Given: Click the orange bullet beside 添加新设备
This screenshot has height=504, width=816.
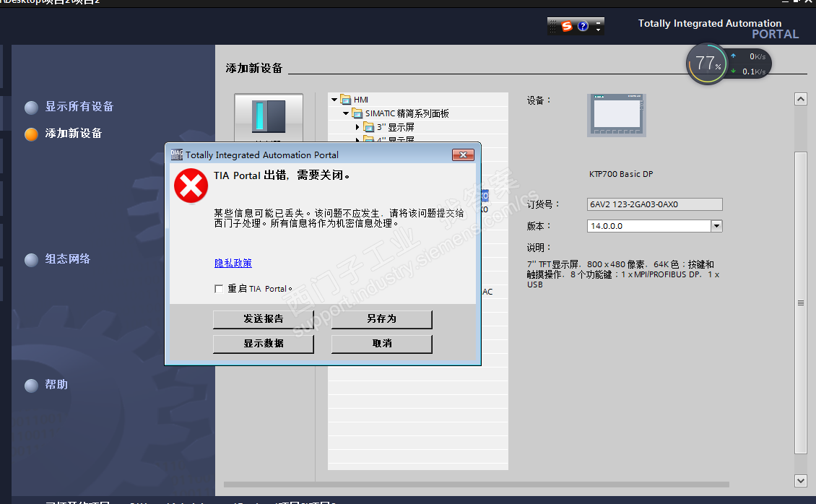Looking at the screenshot, I should (31, 134).
